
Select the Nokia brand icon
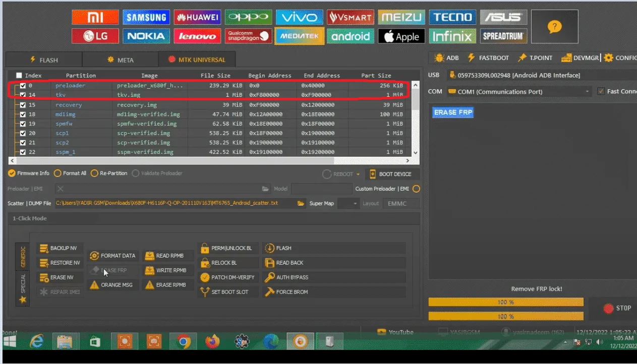[146, 36]
